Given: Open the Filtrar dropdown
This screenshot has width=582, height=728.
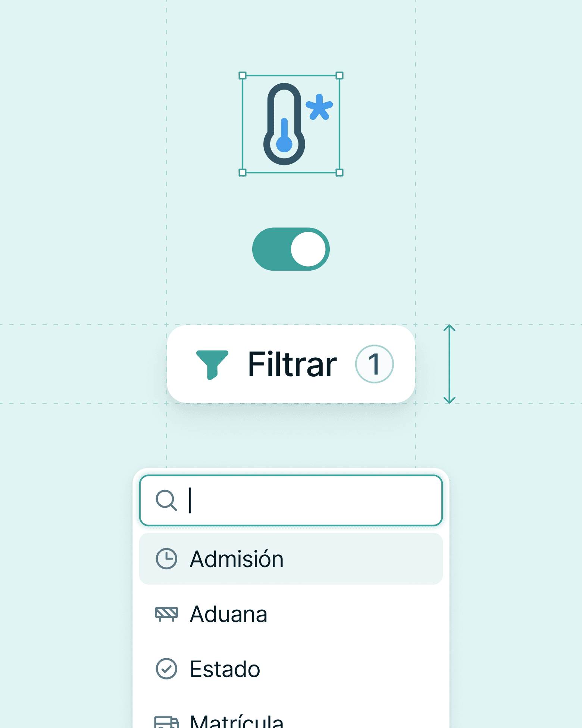Looking at the screenshot, I should click(x=291, y=364).
